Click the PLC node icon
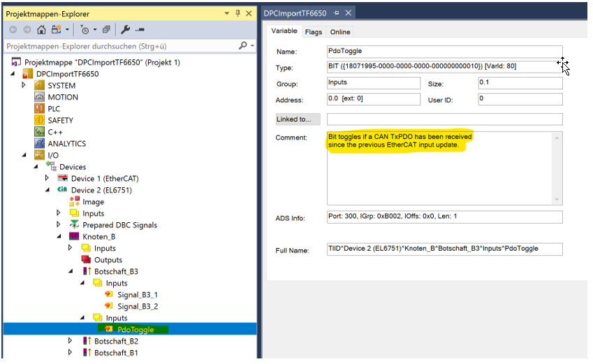Image resolution: width=593 pixels, height=364 pixels. 39,108
